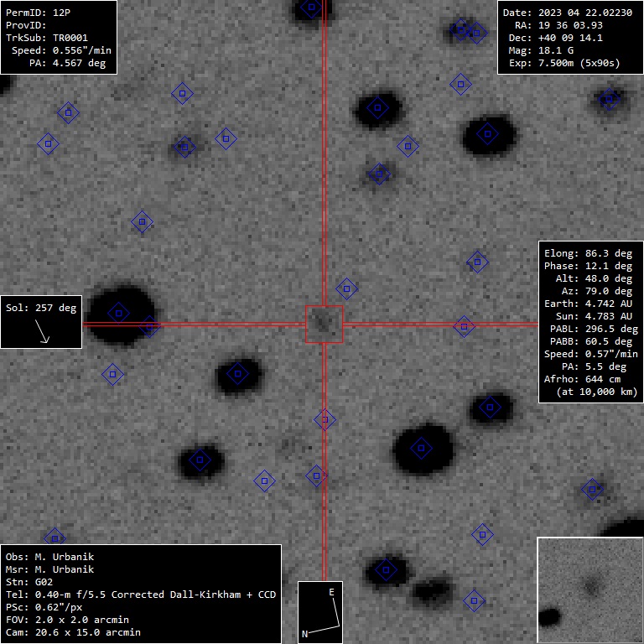Screen dimensions: 644x644
Task: Click 'TrkSub: TR0001' entry
Action: [x=47, y=38]
